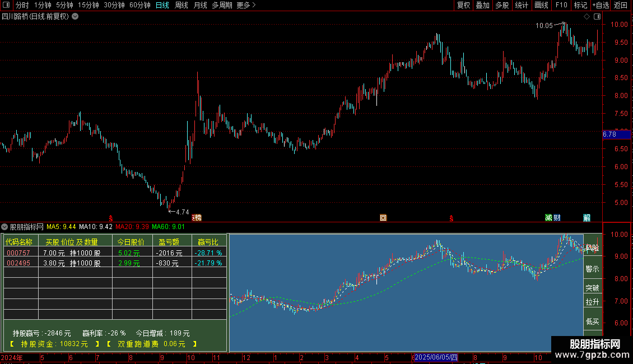Click the 代码名称 column header
The image size is (633, 364).
[x=19, y=242]
